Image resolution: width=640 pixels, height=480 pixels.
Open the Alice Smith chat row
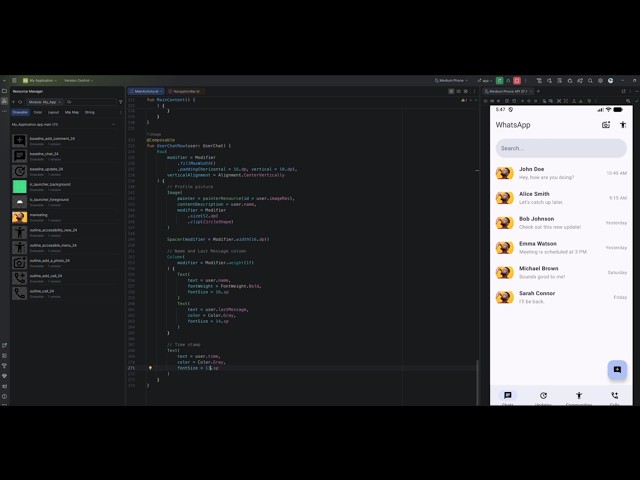point(561,198)
